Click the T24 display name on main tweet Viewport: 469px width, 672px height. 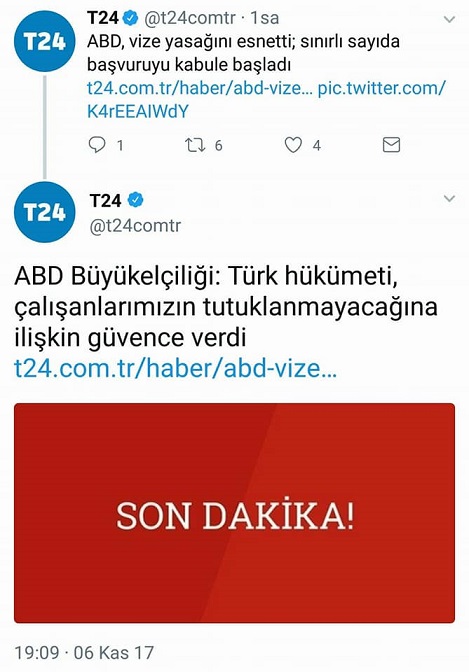[x=105, y=200]
